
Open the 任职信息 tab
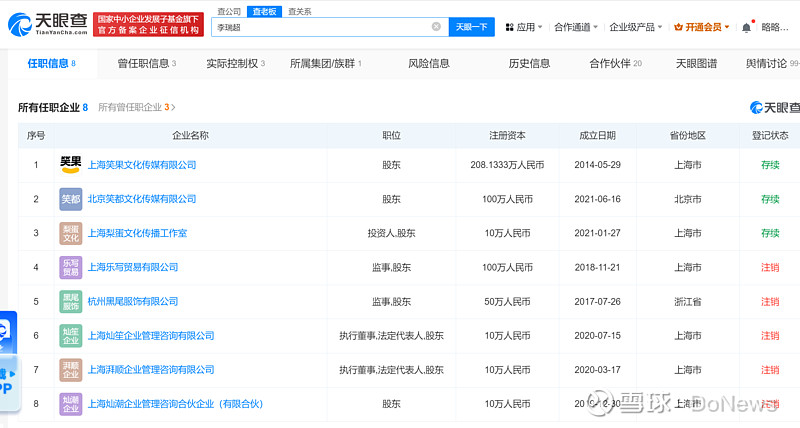pyautogui.click(x=52, y=63)
